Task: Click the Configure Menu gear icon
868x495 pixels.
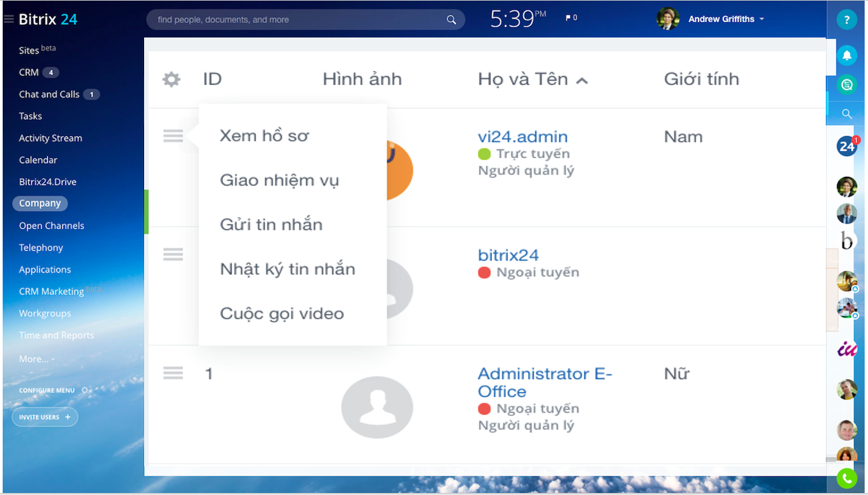Action: [x=84, y=391]
